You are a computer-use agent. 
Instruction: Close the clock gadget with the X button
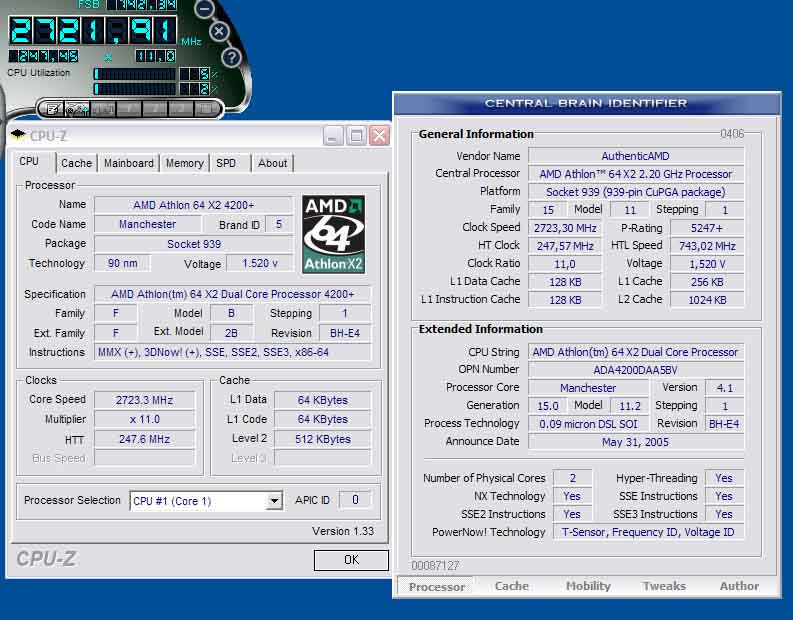coord(219,32)
